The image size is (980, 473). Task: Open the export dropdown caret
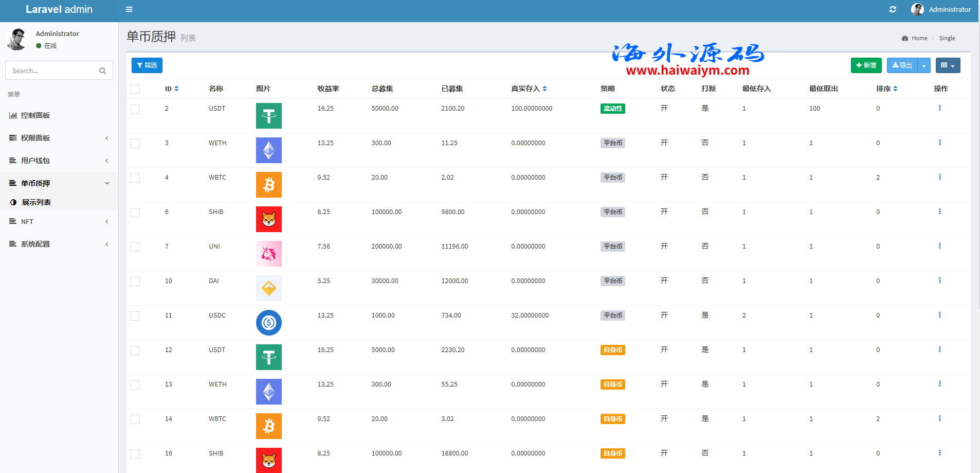click(924, 66)
